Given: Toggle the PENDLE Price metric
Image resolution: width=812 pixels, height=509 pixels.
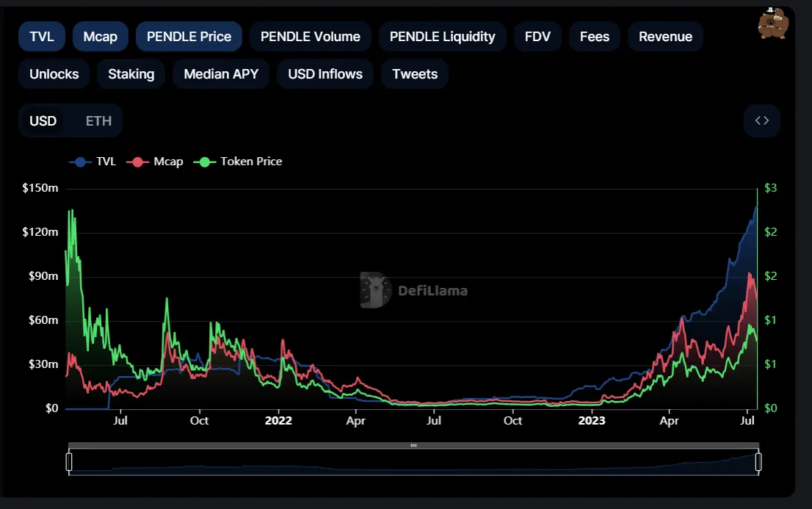Looking at the screenshot, I should [x=189, y=37].
